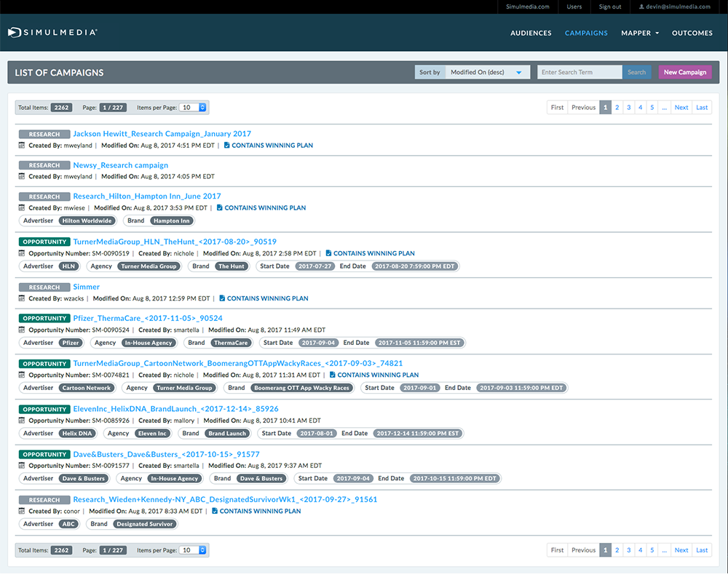Click the details icon under Newsy_Research campaign

(21, 176)
